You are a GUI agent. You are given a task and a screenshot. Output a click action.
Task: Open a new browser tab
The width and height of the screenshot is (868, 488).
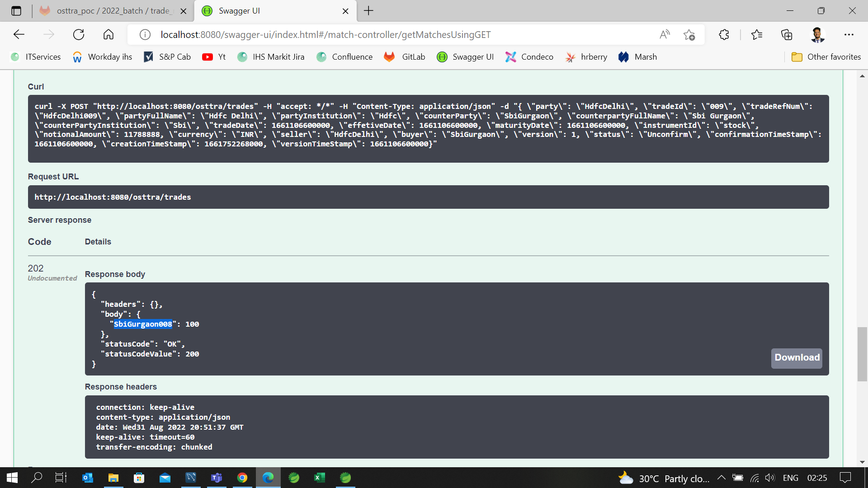368,11
